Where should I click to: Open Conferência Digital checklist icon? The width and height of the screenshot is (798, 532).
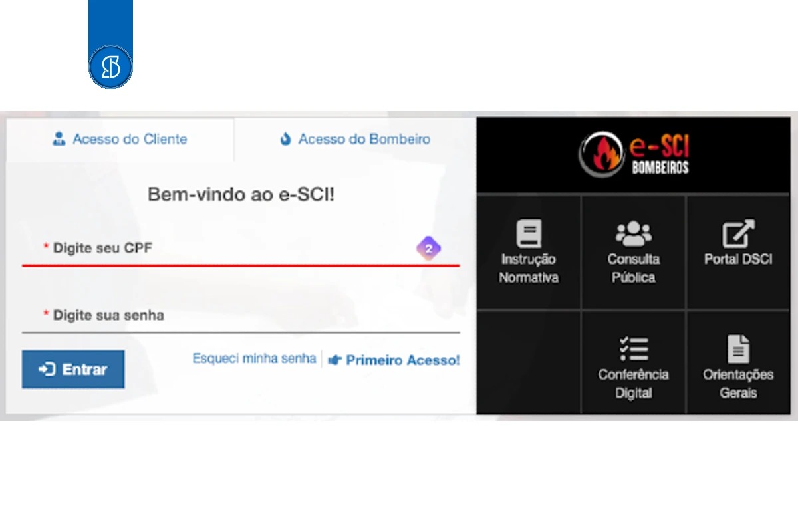click(x=634, y=349)
